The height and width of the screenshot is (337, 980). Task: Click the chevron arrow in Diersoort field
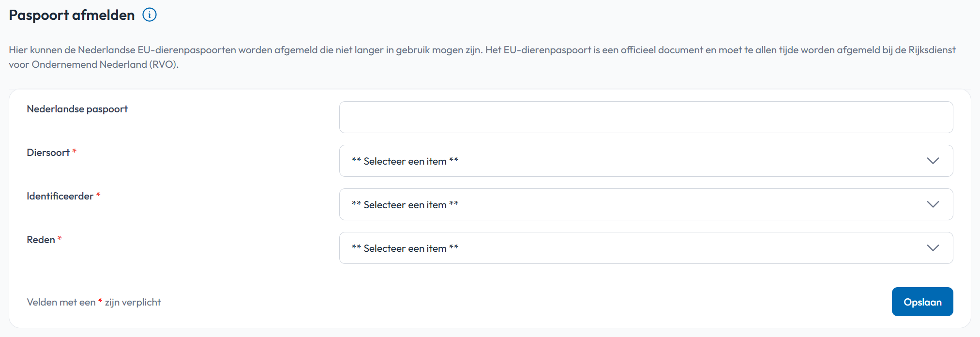(x=933, y=161)
